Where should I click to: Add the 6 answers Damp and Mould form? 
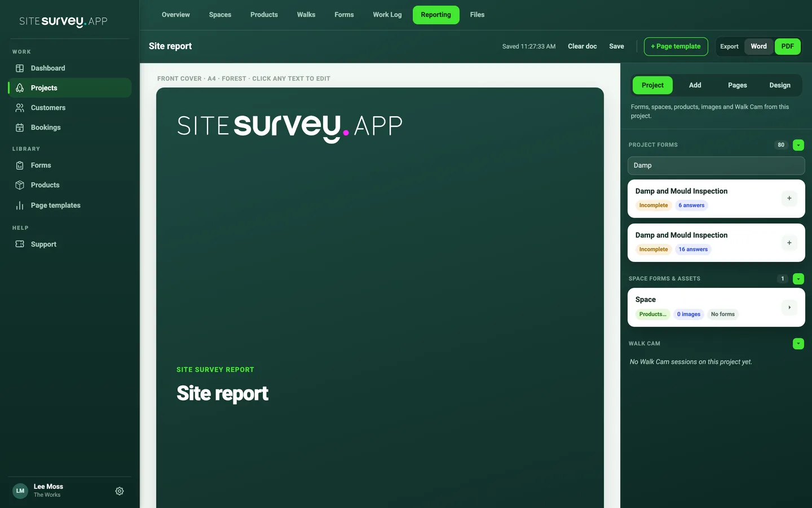(789, 199)
